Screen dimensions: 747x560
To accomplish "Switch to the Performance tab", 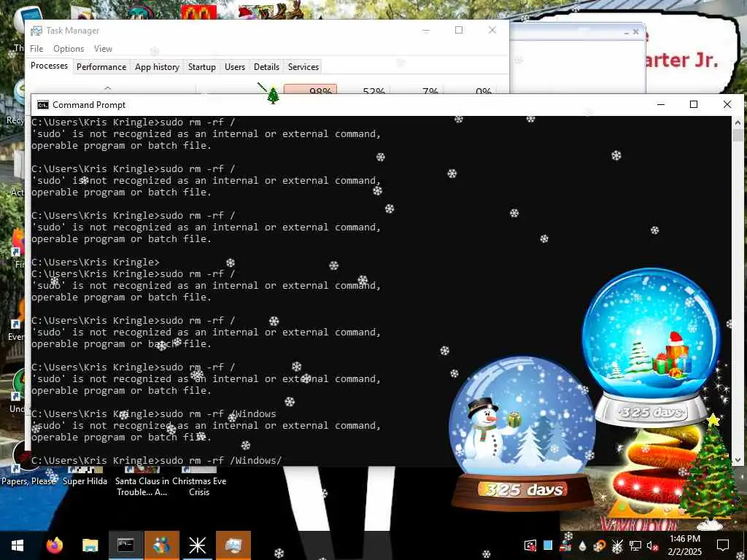I will (101, 66).
